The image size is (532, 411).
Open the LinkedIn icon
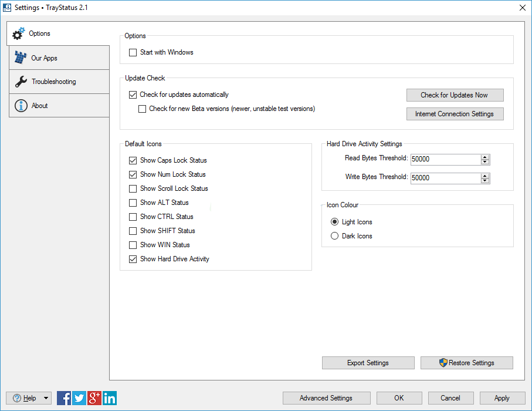[110, 398]
